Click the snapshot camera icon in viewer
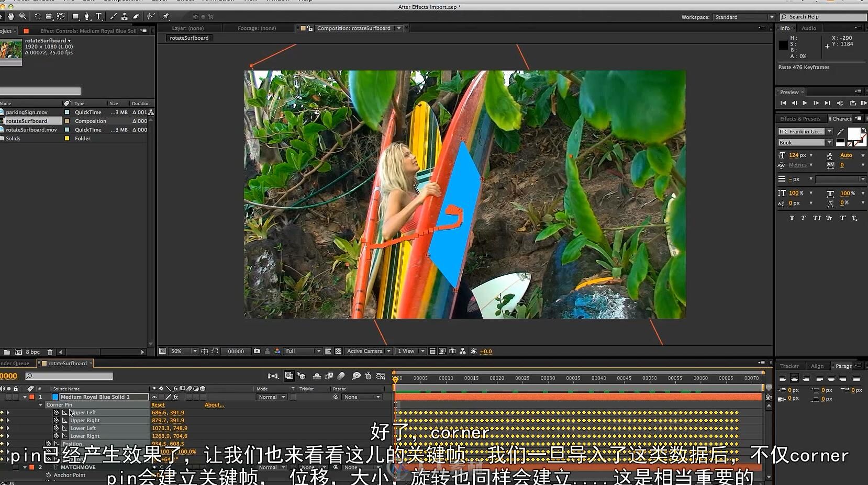Screen dimensions: 868x485 point(257,351)
